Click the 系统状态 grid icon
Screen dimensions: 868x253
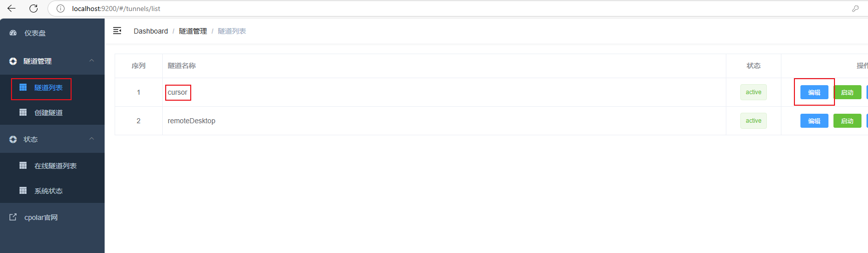pyautogui.click(x=23, y=190)
